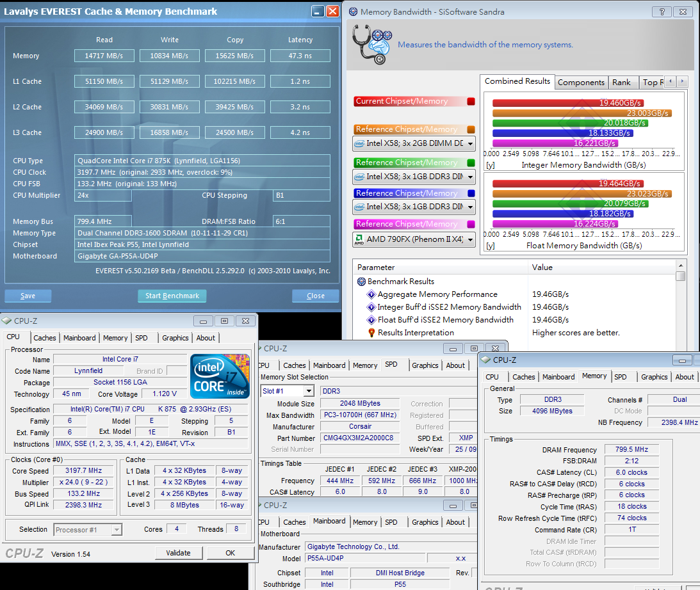Click the CPU-Z title icon in Memory window
The width and height of the screenshot is (700, 590).
[485, 360]
